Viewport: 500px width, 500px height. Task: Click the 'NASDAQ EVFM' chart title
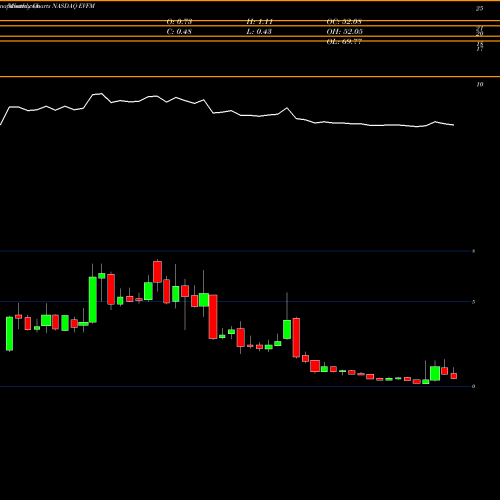[73, 6]
